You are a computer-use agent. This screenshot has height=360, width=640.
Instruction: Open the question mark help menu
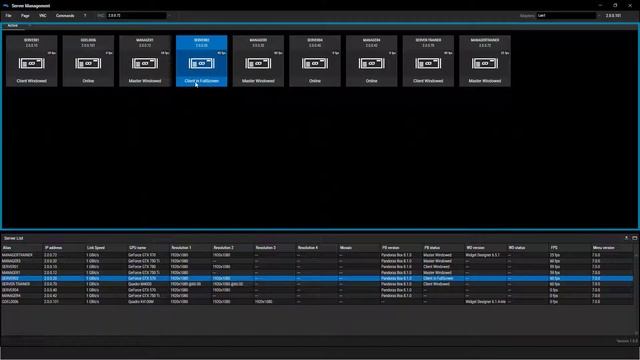pos(85,16)
